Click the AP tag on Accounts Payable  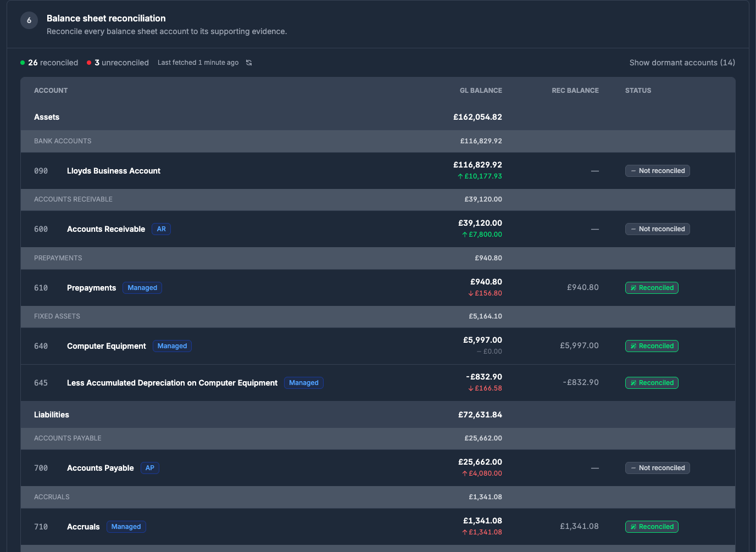150,468
